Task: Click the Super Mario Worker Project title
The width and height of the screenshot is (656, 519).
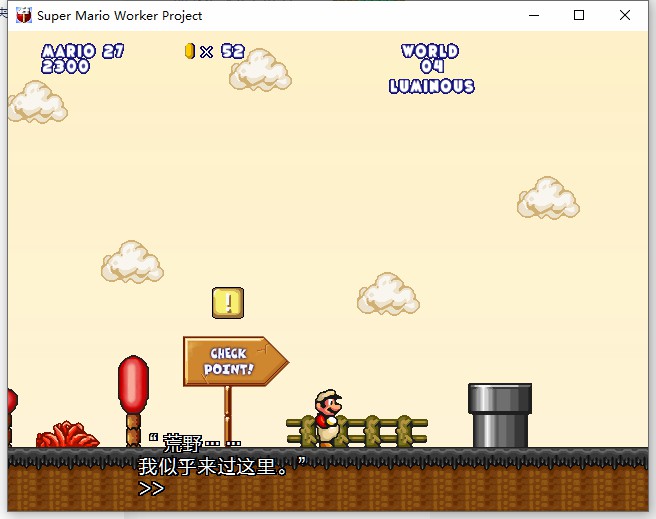Action: pyautogui.click(x=120, y=15)
